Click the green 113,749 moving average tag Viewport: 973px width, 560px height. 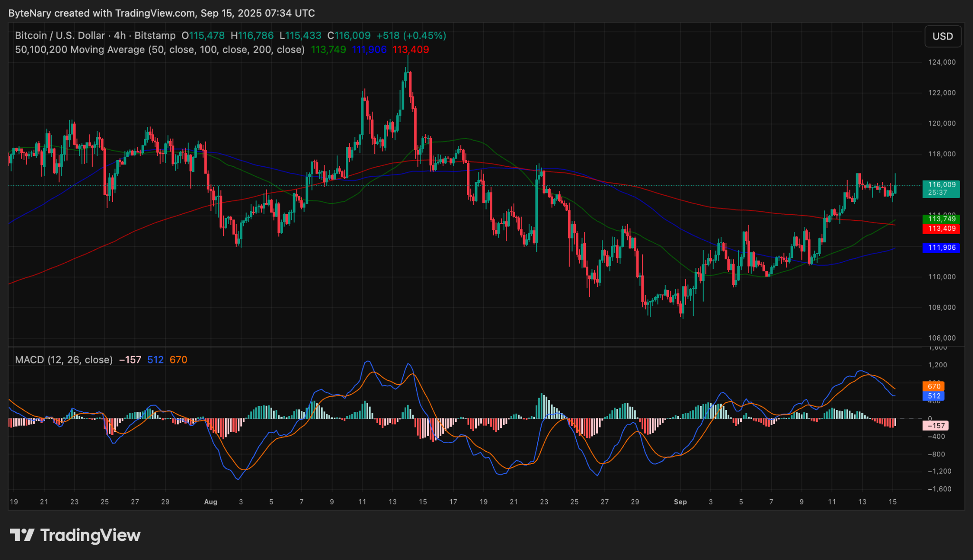pos(941,219)
